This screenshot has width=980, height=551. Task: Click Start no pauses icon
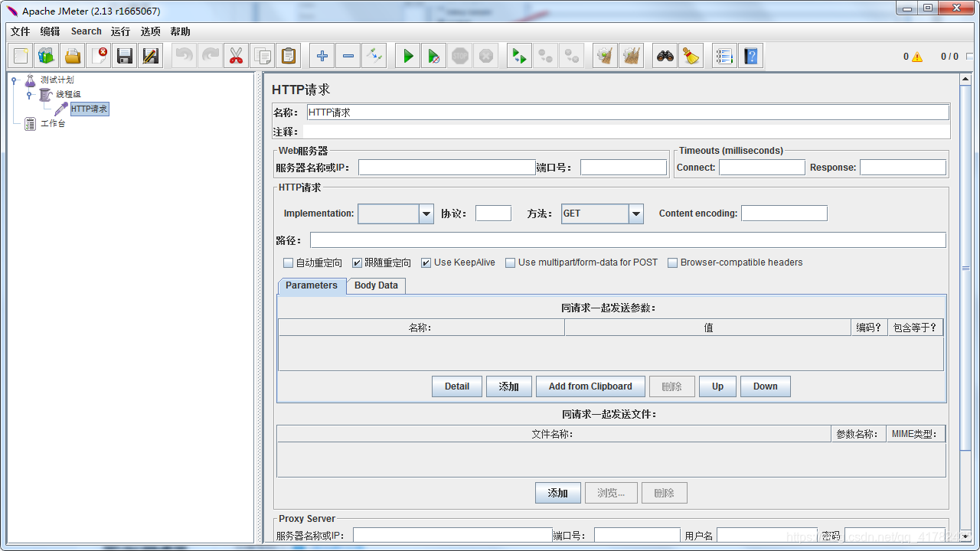[434, 56]
